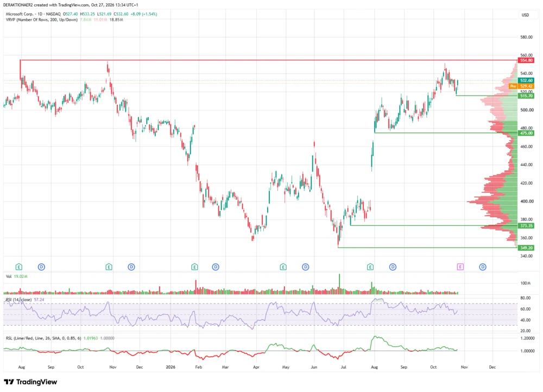543x392 pixels.
Task: Click the orange Pre 529.42 label
Action: click(x=522, y=86)
